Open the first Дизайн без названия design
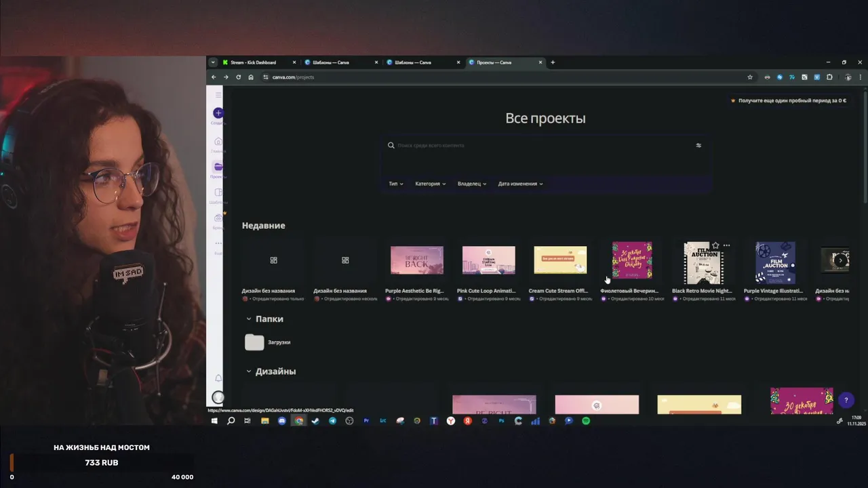This screenshot has height=488, width=868. 274,260
